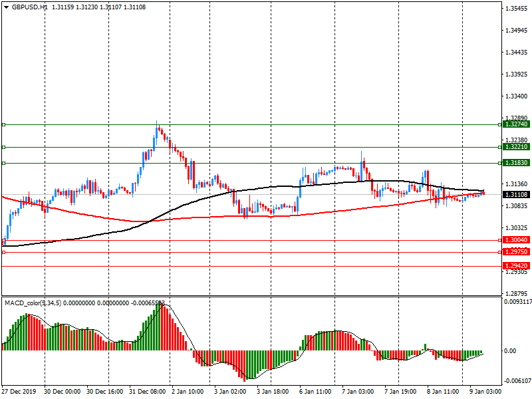This screenshot has height=399, width=532.
Task: Click the current price label 1.31108
Action: (x=516, y=195)
